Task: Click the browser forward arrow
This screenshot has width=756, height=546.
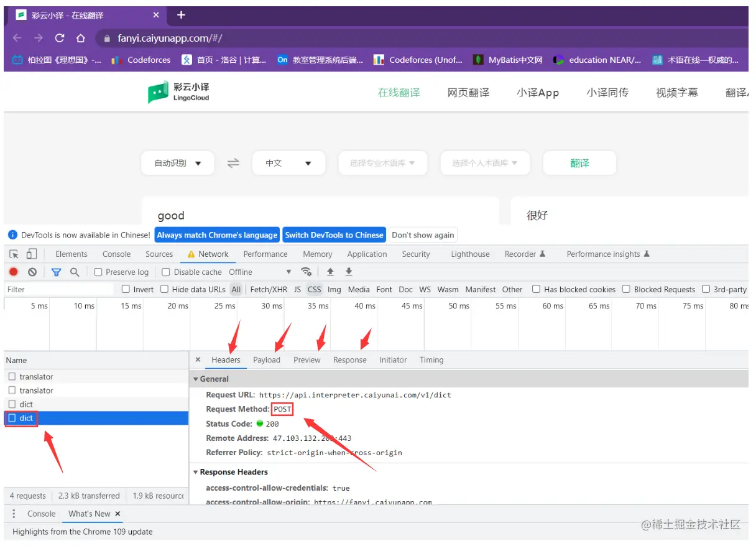Action: (39, 38)
